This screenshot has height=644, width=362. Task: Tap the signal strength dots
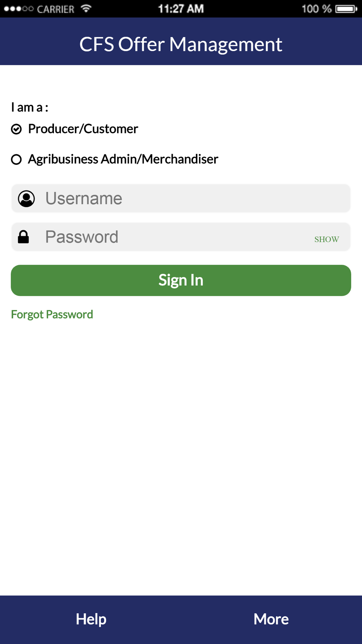coord(18,9)
